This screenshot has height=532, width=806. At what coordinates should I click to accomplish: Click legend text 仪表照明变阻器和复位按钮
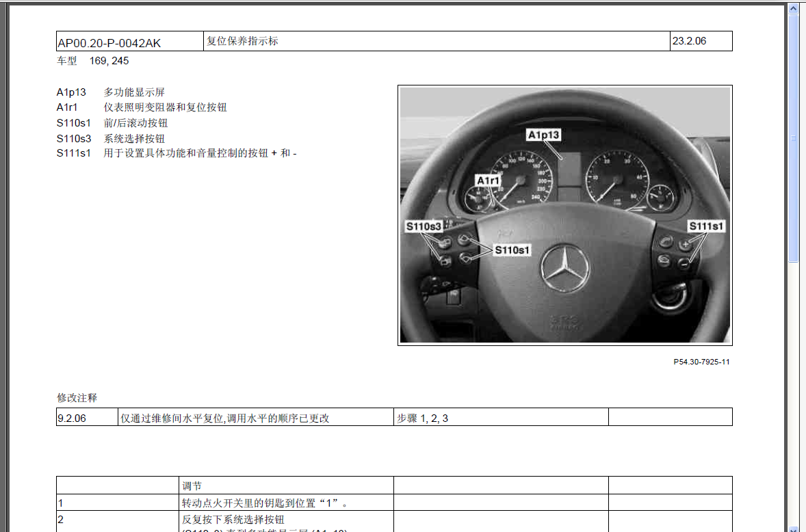click(x=165, y=107)
